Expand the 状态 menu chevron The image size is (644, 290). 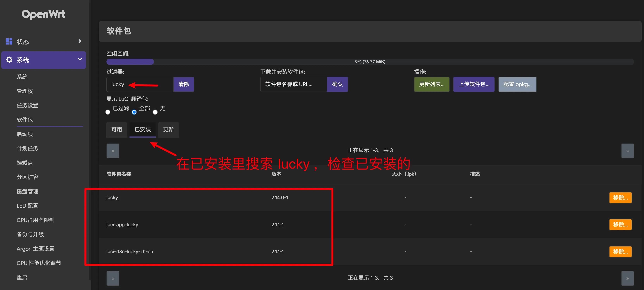click(x=80, y=41)
